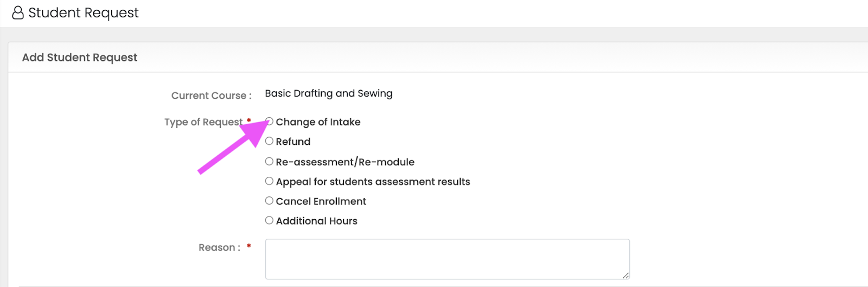Select the Change of Intake radio button
This screenshot has height=287, width=868.
(270, 122)
